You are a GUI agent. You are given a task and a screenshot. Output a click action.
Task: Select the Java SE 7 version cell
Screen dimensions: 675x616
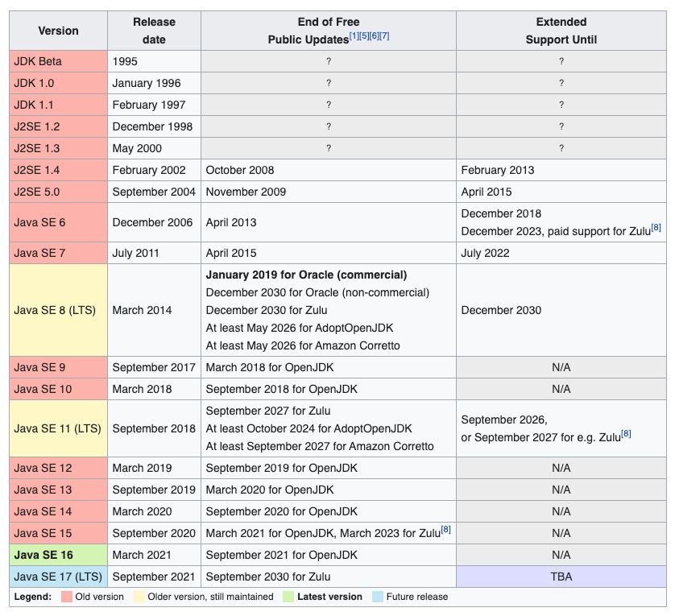pos(59,253)
